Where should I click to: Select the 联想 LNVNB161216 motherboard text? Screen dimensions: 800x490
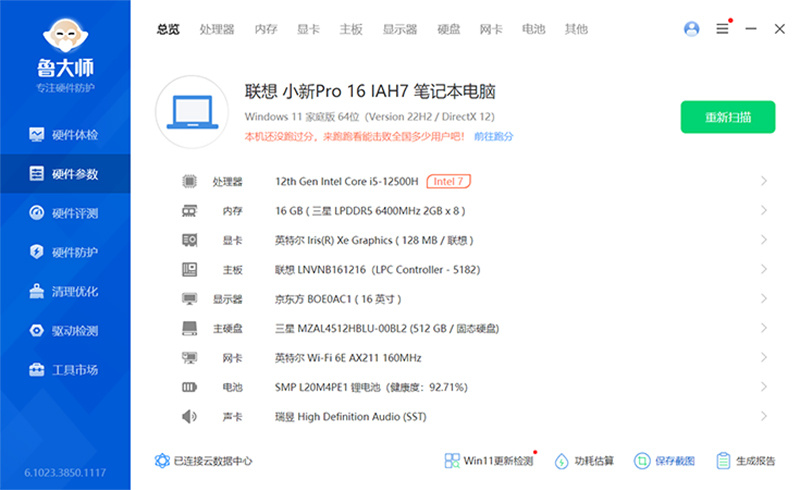point(377,270)
